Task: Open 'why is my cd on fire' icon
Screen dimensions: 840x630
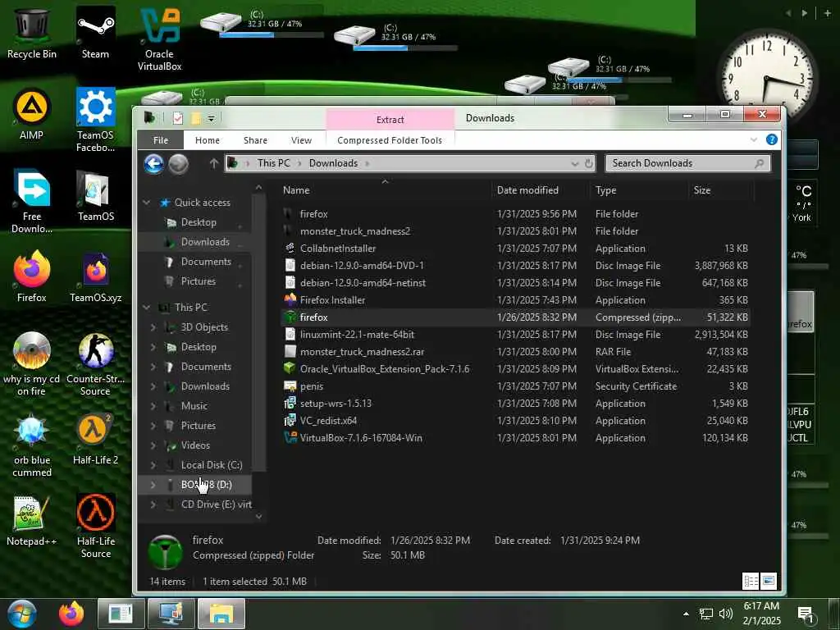Action: click(32, 364)
